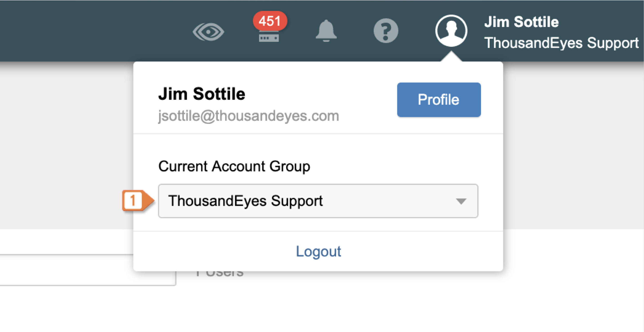Viewport: 644px width, 332px height.
Task: Click the eye views icon in header
Action: 208,32
